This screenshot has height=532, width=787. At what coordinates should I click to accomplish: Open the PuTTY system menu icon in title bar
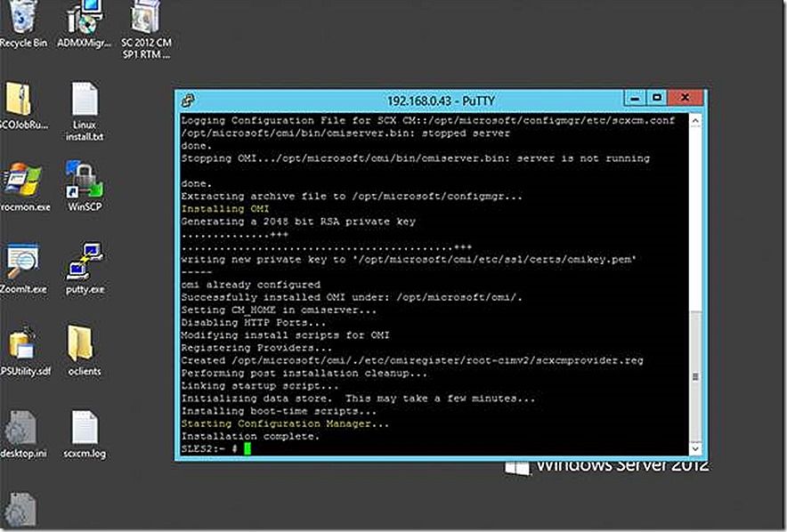coord(189,101)
